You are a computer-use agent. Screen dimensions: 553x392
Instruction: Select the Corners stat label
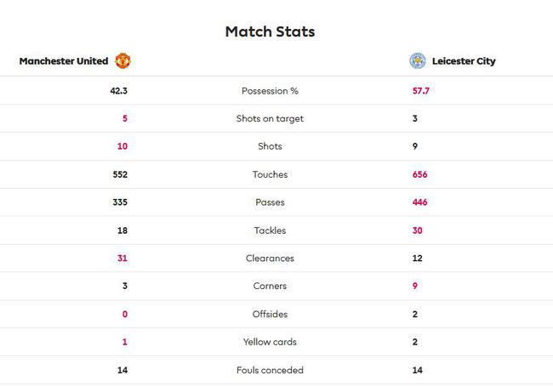click(270, 287)
